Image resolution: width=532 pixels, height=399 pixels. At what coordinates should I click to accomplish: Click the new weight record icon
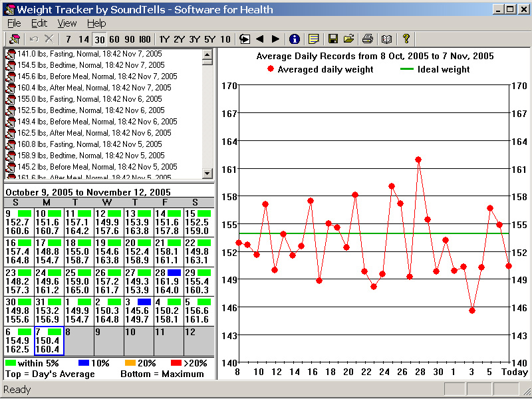[15, 39]
